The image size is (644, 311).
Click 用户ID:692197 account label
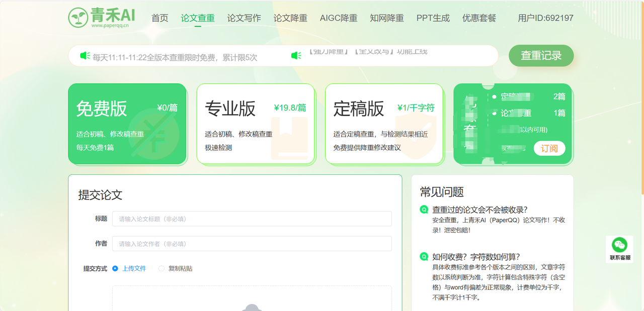click(x=546, y=18)
